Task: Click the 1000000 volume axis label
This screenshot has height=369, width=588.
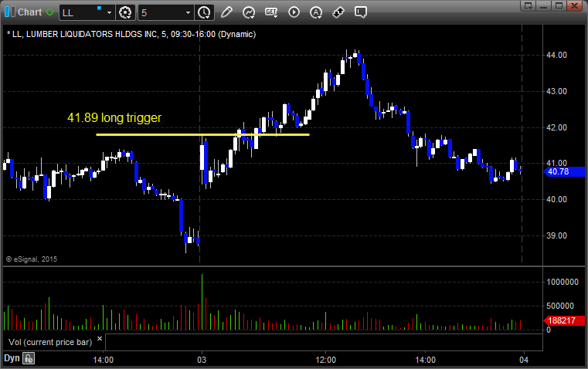Action: tap(563, 282)
